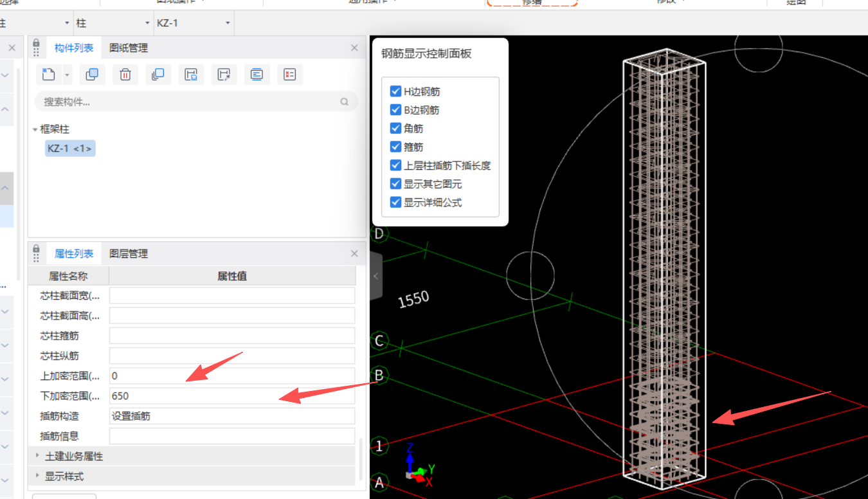This screenshot has width=868, height=499.
Task: Click the 下加密范围 value field showing 650
Action: (x=231, y=395)
